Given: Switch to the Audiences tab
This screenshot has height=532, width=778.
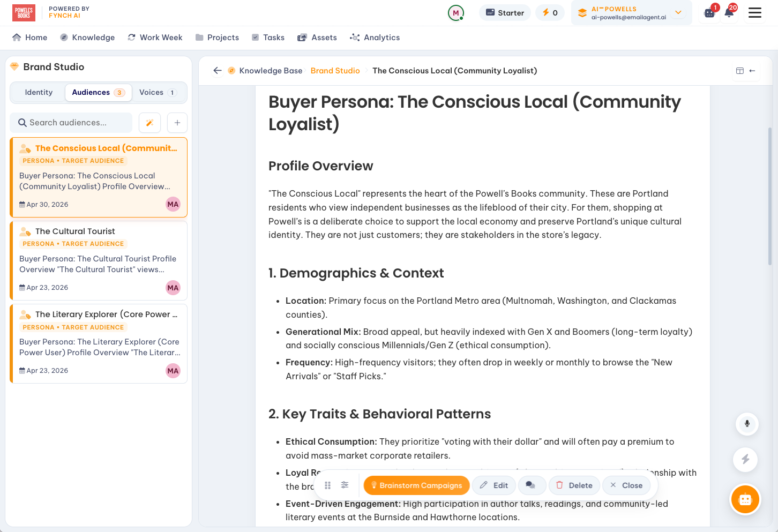Looking at the screenshot, I should 98,92.
